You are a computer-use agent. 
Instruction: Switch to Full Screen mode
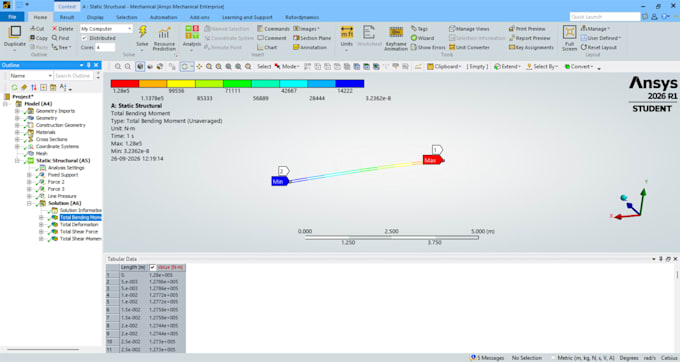569,38
